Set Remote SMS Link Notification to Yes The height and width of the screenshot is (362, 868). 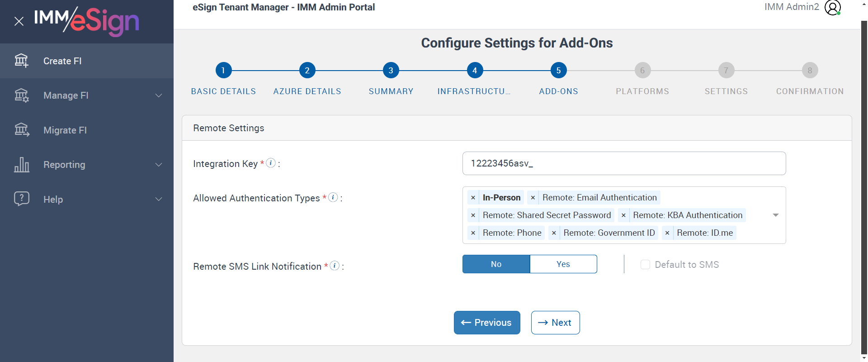pos(563,264)
